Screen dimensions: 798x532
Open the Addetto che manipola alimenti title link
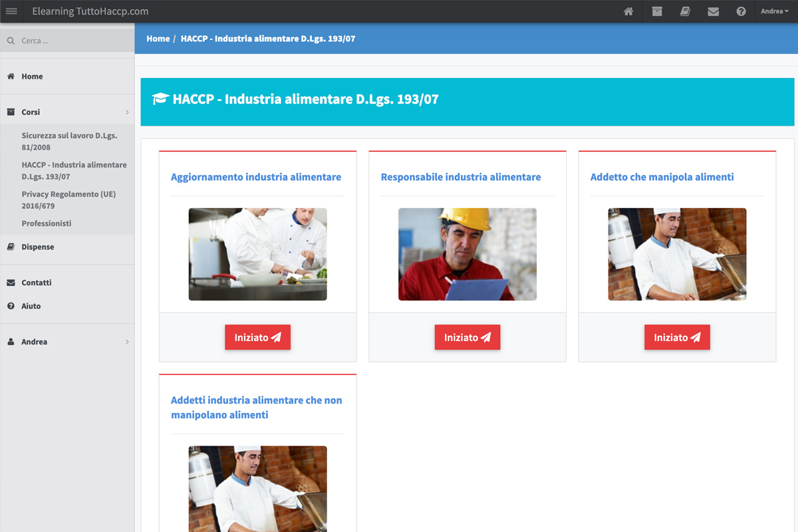tap(662, 177)
